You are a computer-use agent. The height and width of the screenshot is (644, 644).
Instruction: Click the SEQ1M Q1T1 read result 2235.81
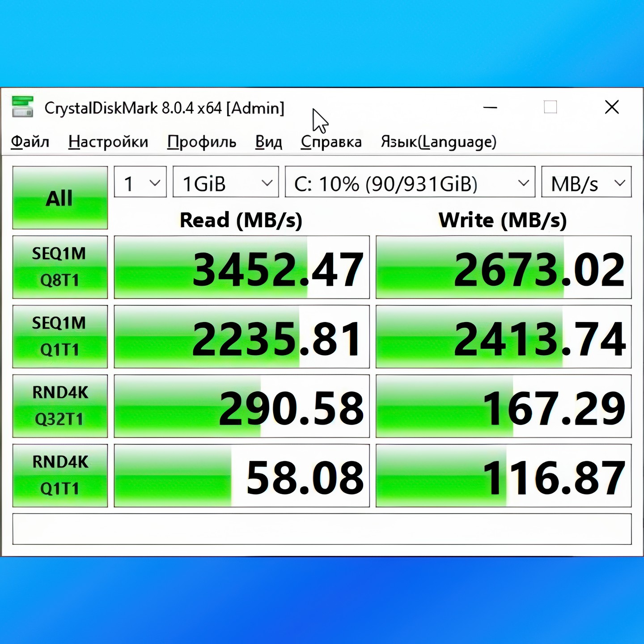coord(242,336)
